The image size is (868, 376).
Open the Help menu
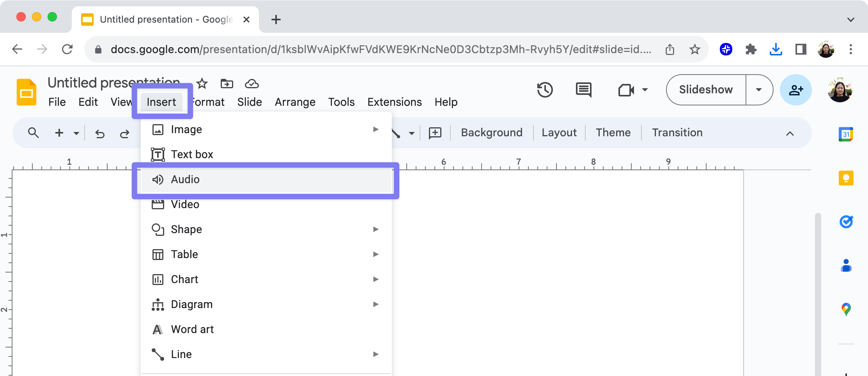(446, 102)
